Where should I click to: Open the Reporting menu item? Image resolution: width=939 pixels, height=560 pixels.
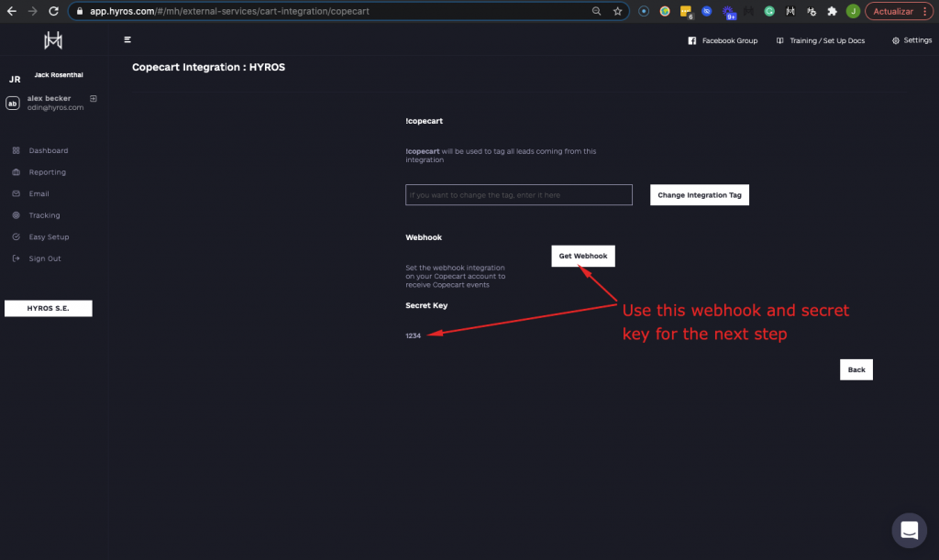(x=48, y=172)
